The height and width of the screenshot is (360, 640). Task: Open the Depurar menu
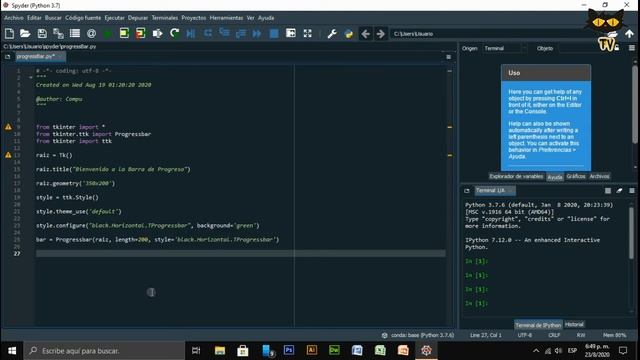[138, 18]
